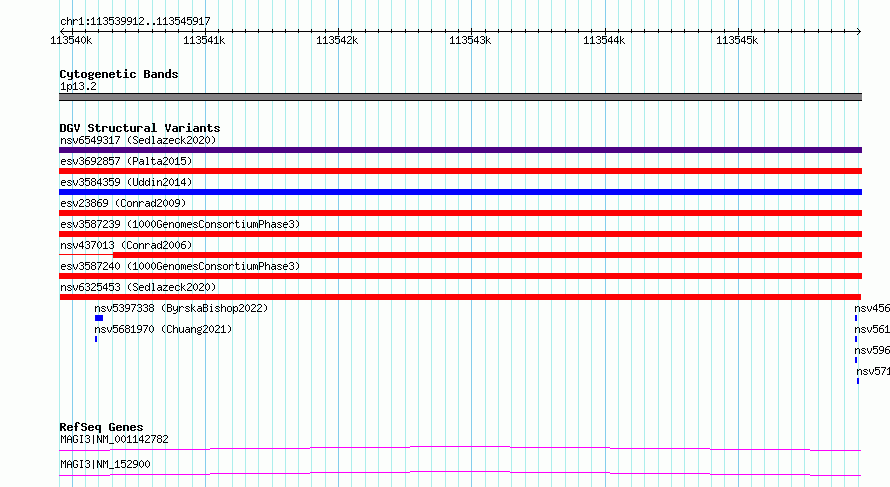This screenshot has width=890, height=487.
Task: Open the Cytogenetic Bands track heading
Action: (119, 74)
